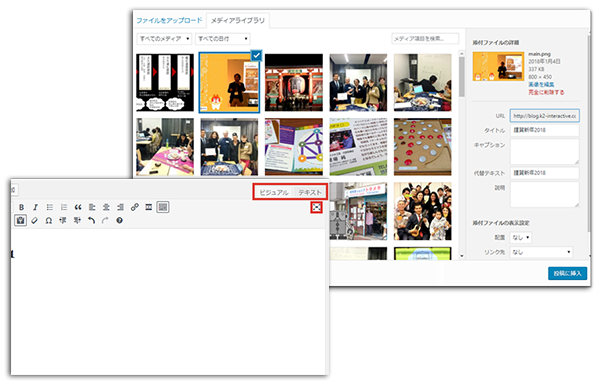The height and width of the screenshot is (388, 600).
Task: Click the attachment preview main.png thumbnail
Action: (498, 66)
